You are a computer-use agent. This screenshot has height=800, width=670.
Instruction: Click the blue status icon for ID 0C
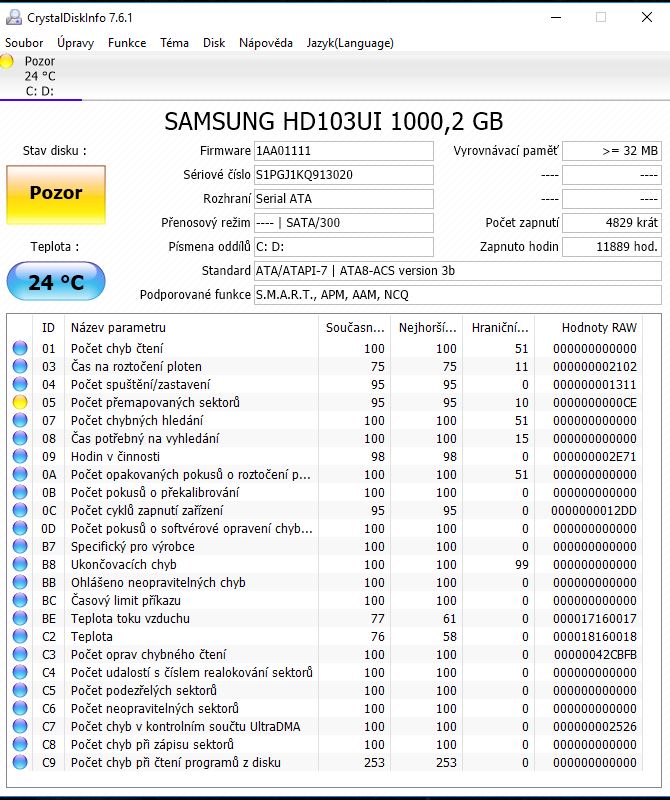tap(20, 510)
